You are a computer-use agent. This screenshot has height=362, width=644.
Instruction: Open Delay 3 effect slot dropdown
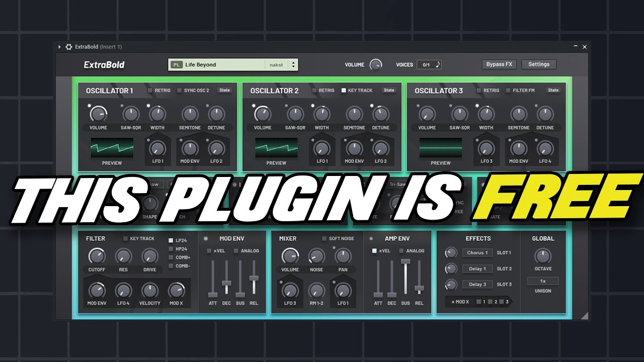(477, 285)
